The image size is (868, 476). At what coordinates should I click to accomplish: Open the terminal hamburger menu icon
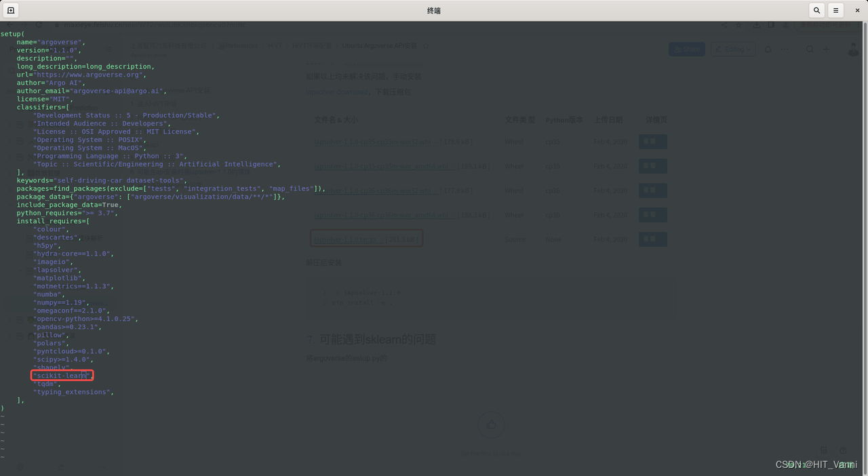click(835, 10)
